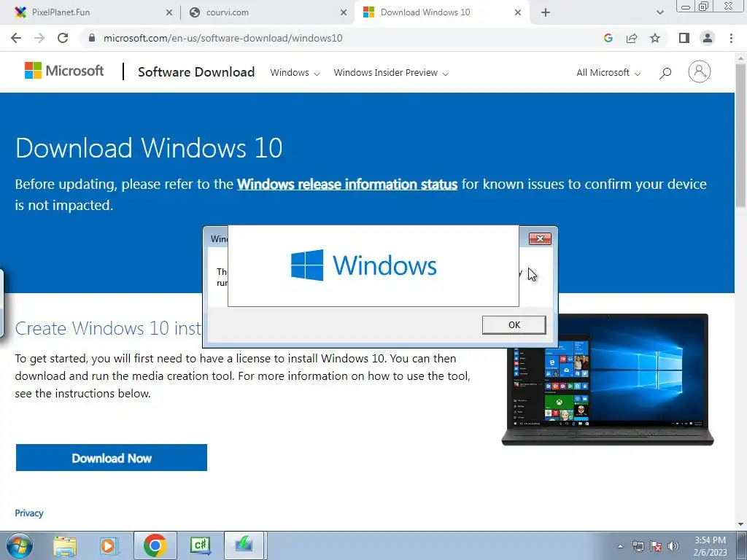Close the dialog with red X
This screenshot has height=560, width=747.
[x=541, y=238]
